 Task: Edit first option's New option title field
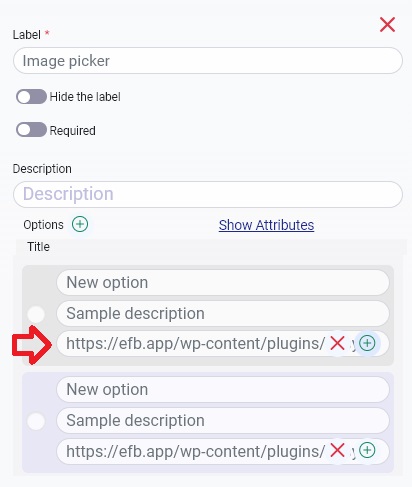(x=223, y=283)
